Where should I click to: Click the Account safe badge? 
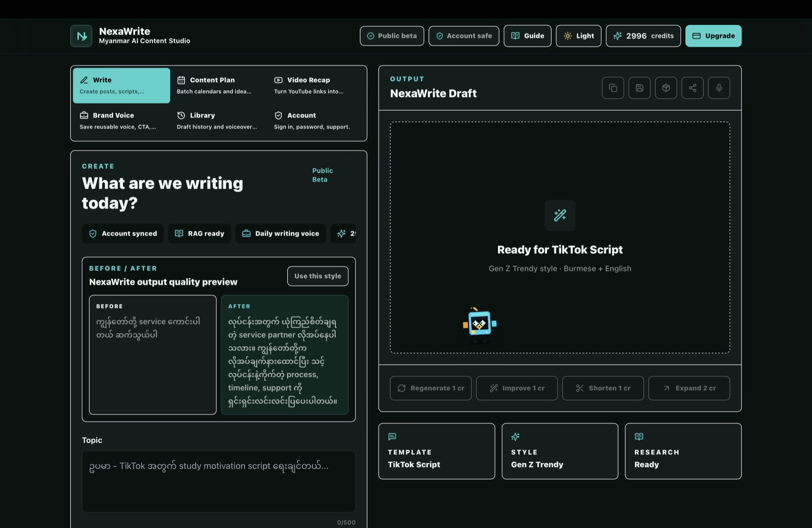coord(464,36)
